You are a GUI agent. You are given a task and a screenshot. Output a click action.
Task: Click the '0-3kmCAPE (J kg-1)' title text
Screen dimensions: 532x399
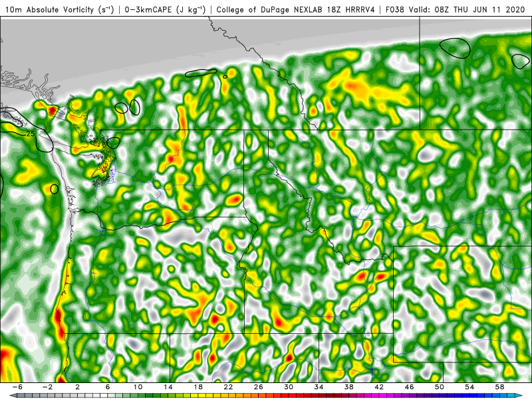[x=165, y=9]
